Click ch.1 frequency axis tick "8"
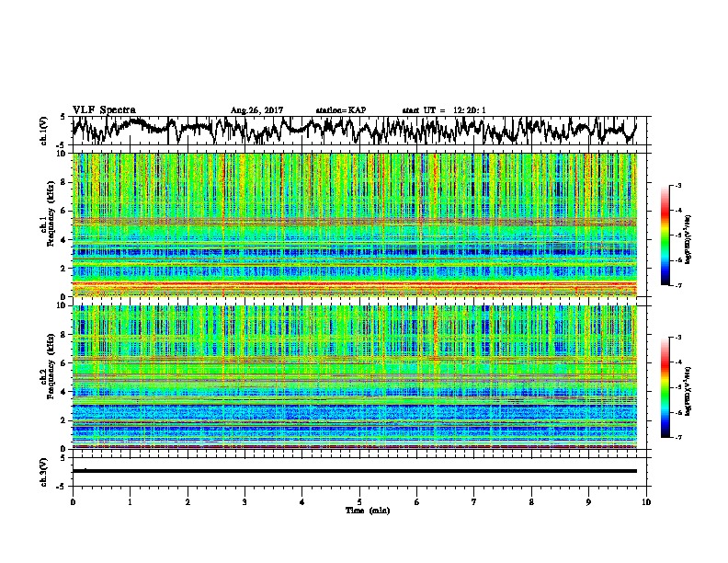This screenshot has width=728, height=563. (x=64, y=182)
